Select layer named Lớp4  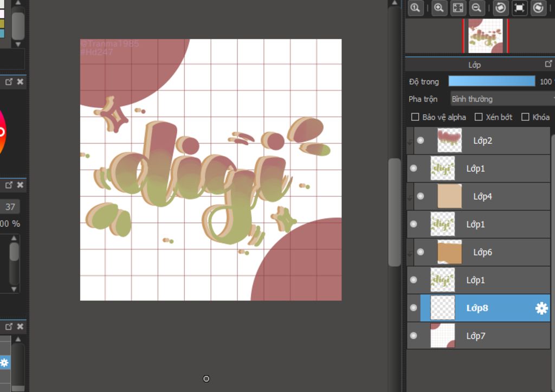click(483, 196)
